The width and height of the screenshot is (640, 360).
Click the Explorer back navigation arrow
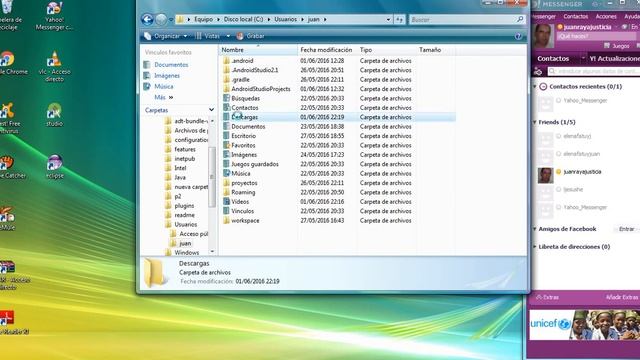(147, 19)
